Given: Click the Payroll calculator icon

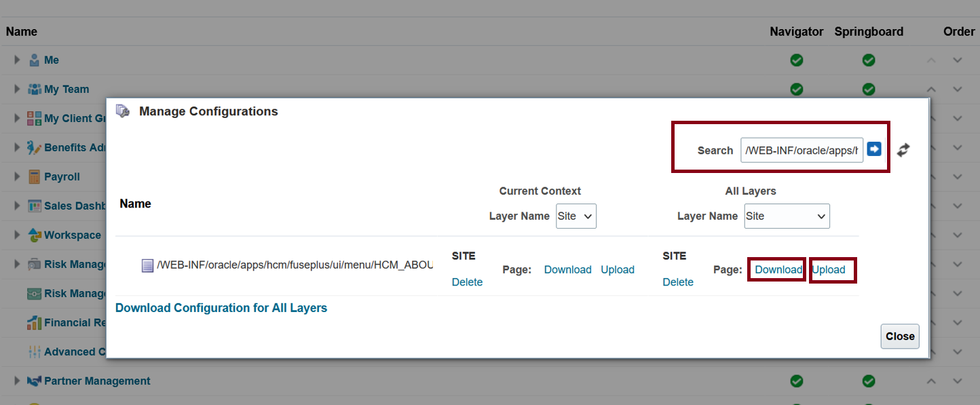Looking at the screenshot, I should tap(35, 177).
